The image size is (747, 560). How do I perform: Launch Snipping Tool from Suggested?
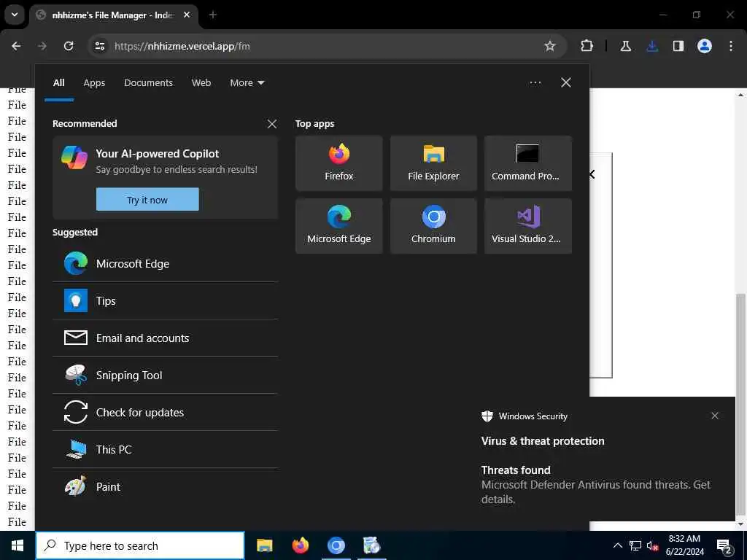click(165, 376)
